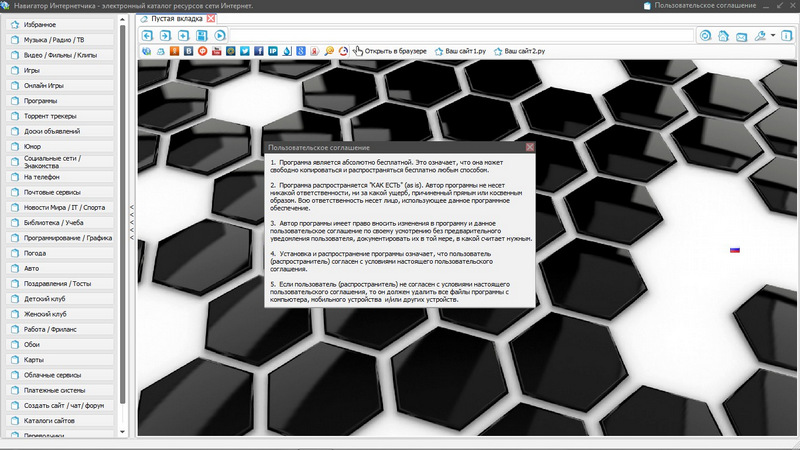Choose Создать сайт / чат / форум

(x=60, y=406)
